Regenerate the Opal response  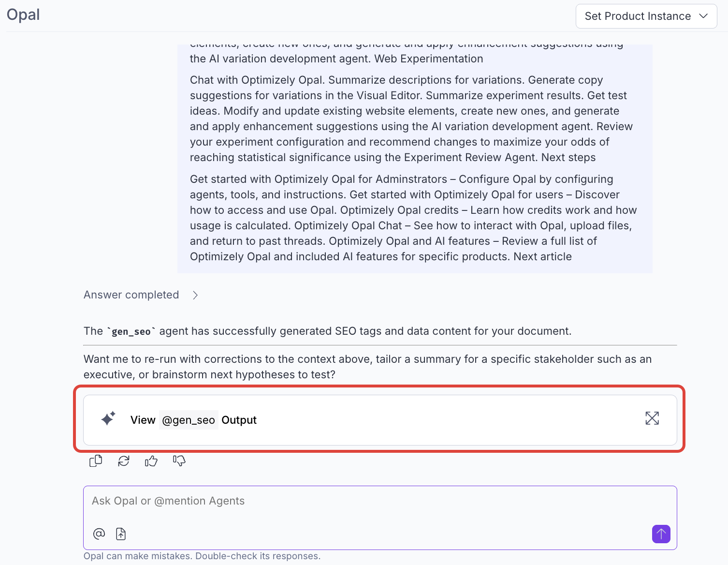click(x=124, y=461)
